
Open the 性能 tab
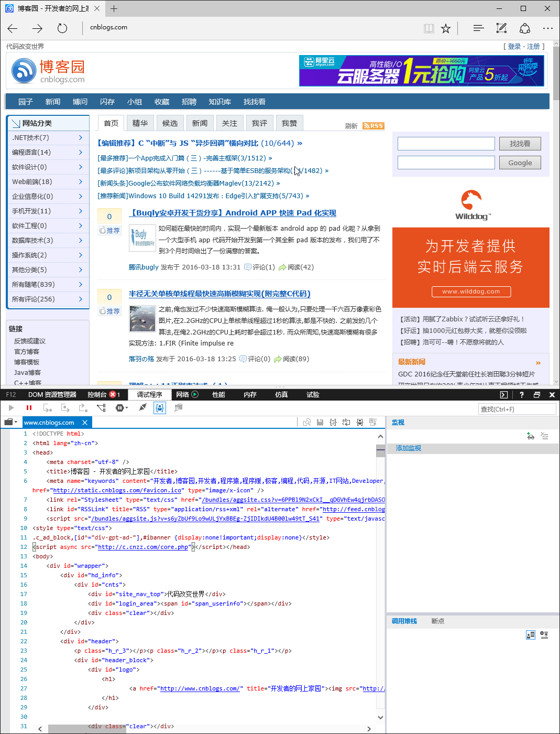[218, 395]
